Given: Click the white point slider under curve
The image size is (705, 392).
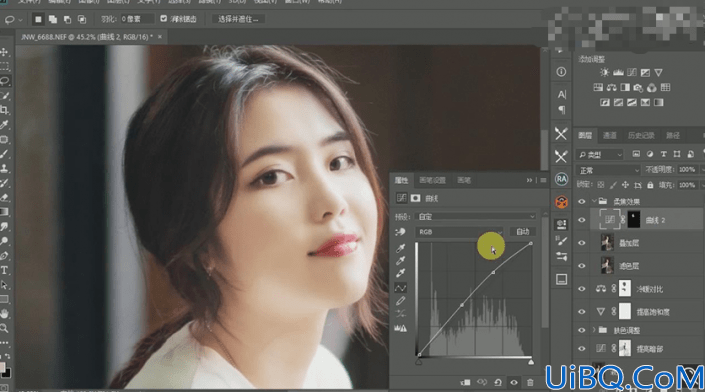Looking at the screenshot, I should point(531,361).
